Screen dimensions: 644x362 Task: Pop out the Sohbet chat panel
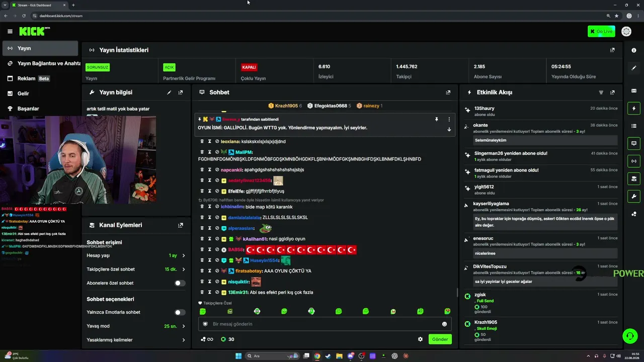point(448,93)
